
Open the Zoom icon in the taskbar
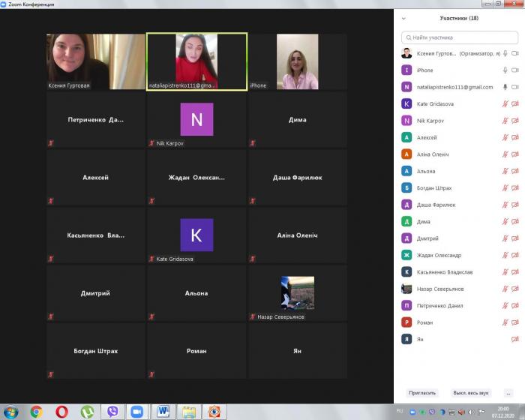click(x=136, y=412)
